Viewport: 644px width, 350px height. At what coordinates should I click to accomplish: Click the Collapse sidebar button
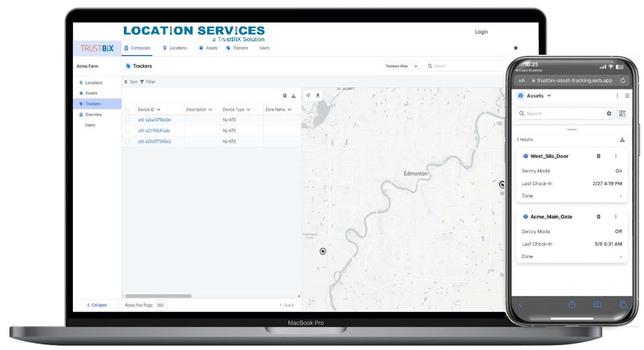(x=97, y=305)
